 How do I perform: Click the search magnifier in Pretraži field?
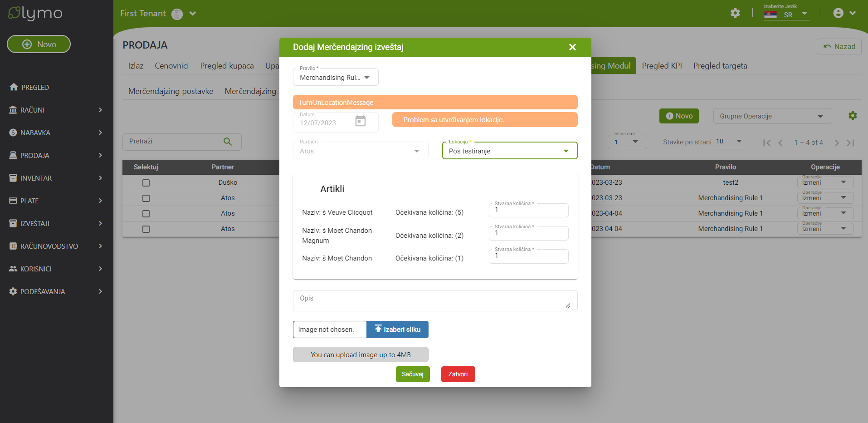(x=228, y=142)
